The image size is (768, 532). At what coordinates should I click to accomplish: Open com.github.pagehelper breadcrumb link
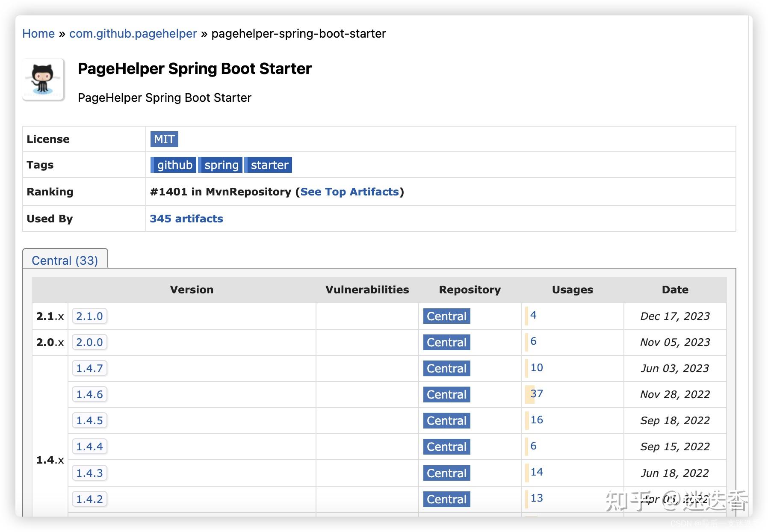coord(133,33)
